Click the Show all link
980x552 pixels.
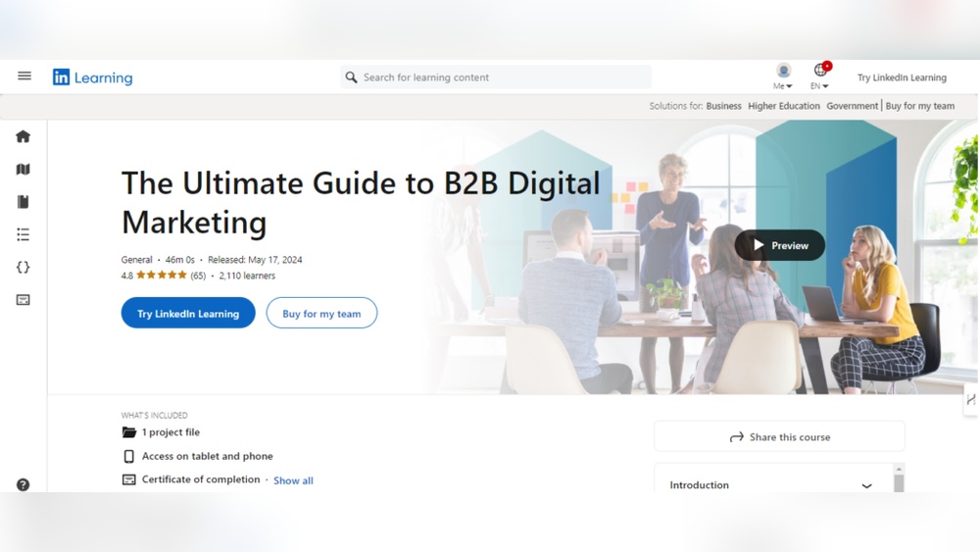(x=293, y=480)
